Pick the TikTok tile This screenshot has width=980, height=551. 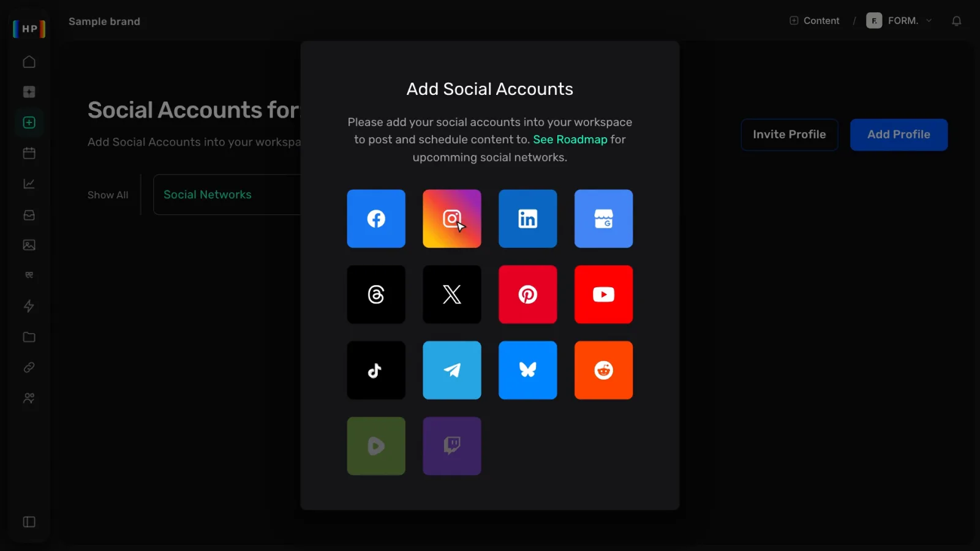click(376, 370)
